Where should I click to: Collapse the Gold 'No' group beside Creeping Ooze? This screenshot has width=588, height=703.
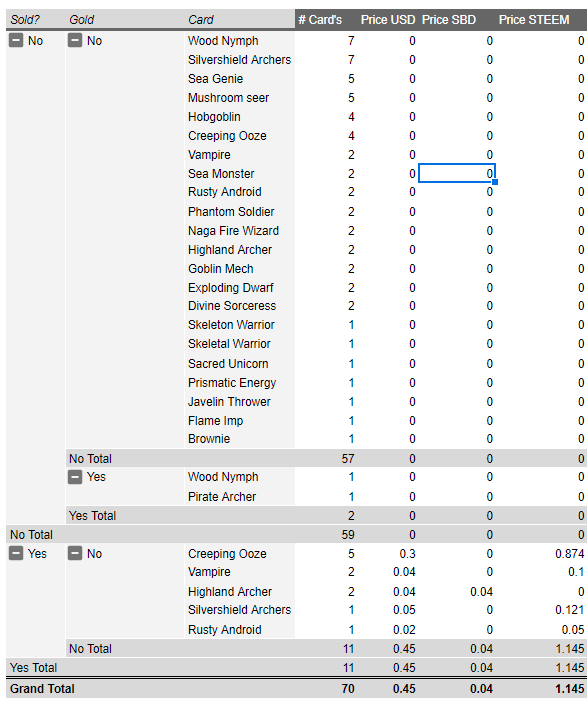[x=75, y=554]
